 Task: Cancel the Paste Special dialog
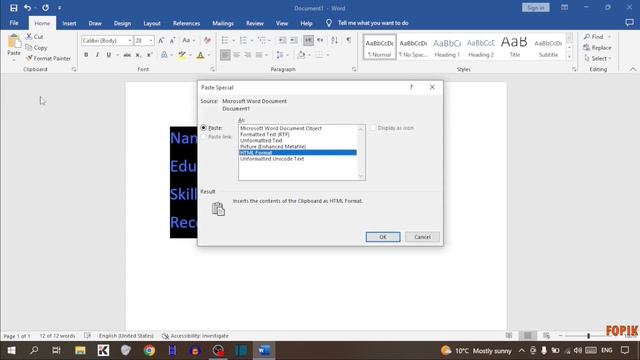pos(422,237)
